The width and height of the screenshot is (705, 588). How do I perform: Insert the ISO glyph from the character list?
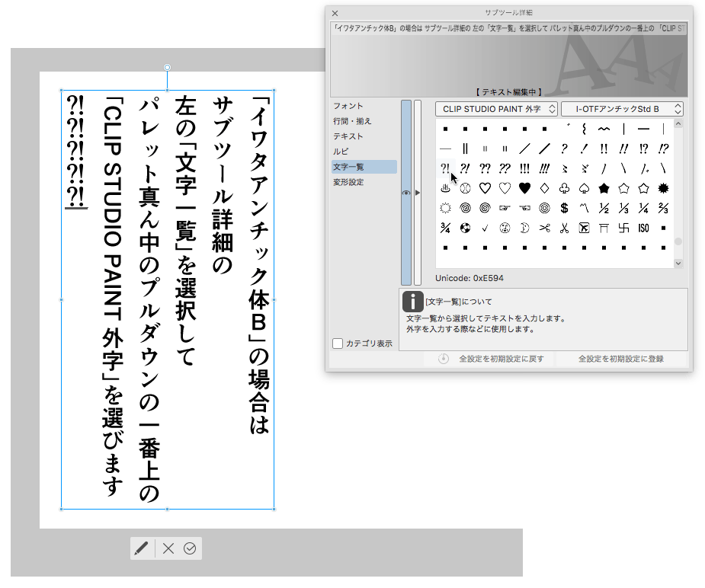(x=643, y=228)
